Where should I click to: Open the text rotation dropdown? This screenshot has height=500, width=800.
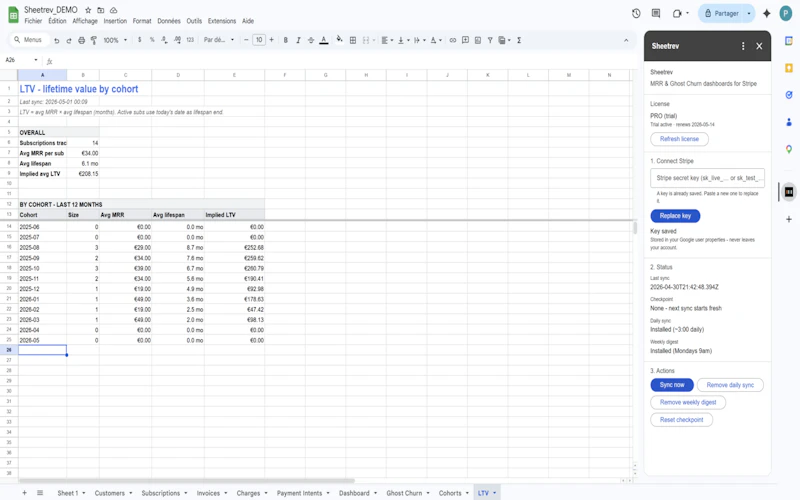click(x=436, y=40)
